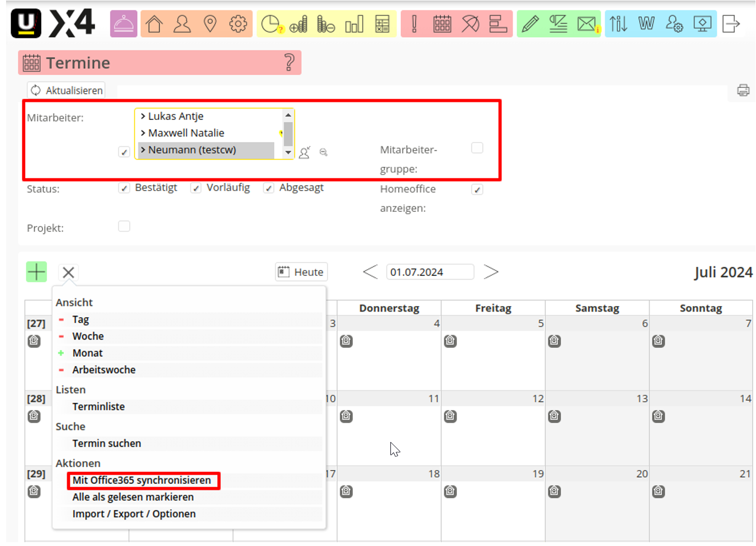Click the calendar icon in red toolbar group
Viewport: 756px width, 546px height.
click(442, 24)
